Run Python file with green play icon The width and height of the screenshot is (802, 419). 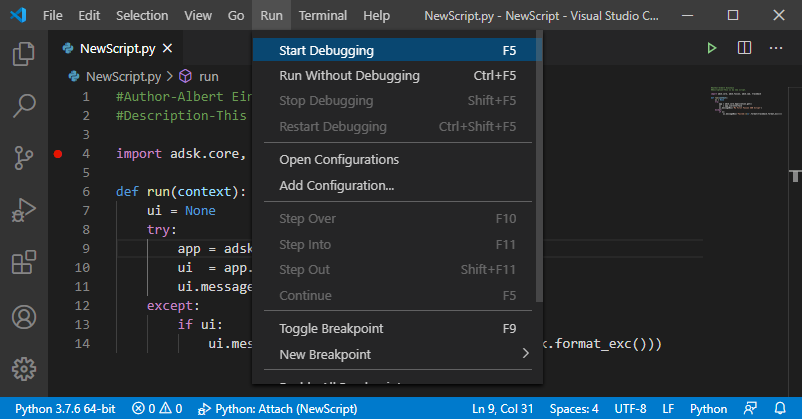[711, 48]
